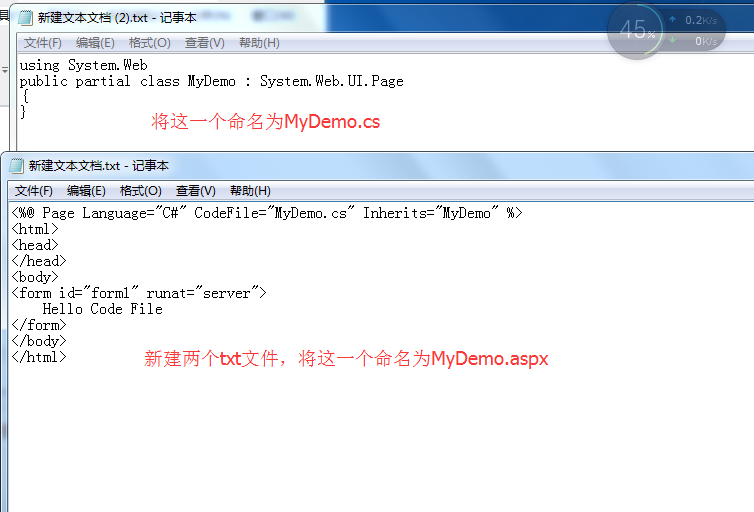Open 文件(F) menu in upper Notepad window
Image resolution: width=754 pixels, height=512 pixels.
coord(43,43)
